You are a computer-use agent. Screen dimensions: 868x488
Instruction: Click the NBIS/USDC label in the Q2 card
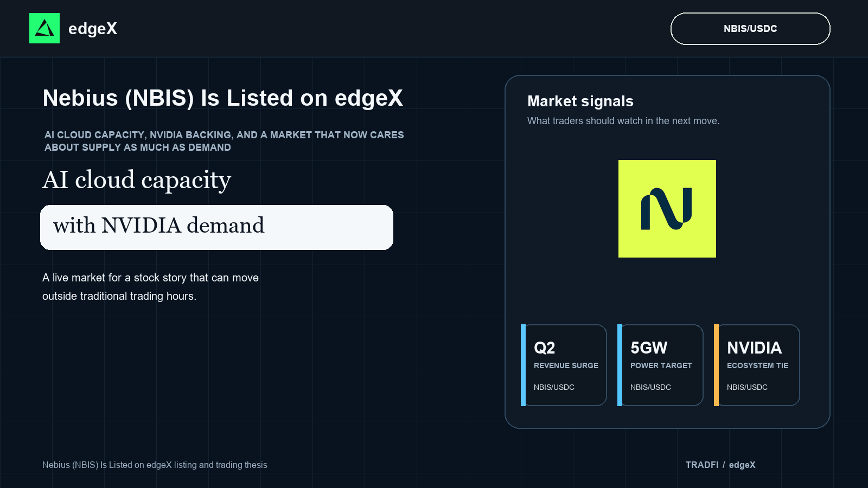pos(554,387)
